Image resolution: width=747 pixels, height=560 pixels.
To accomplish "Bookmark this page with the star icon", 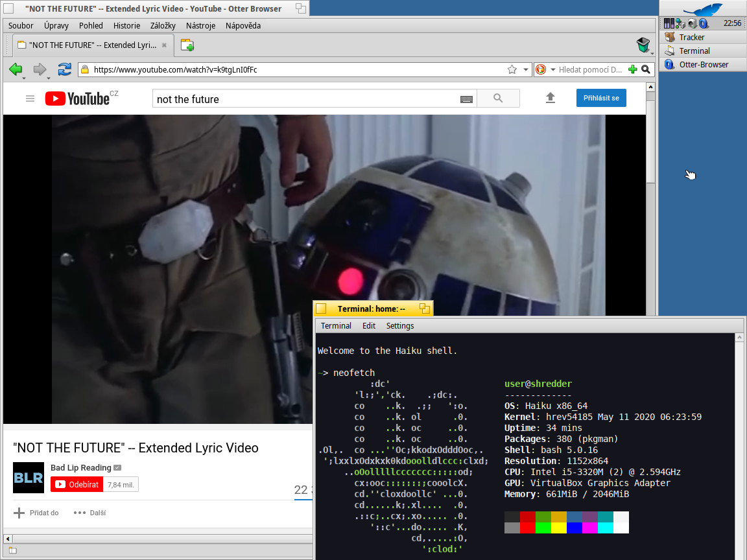I will click(x=512, y=69).
